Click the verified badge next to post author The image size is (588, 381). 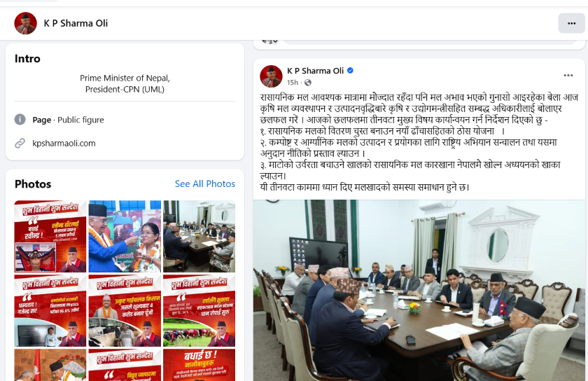[350, 71]
